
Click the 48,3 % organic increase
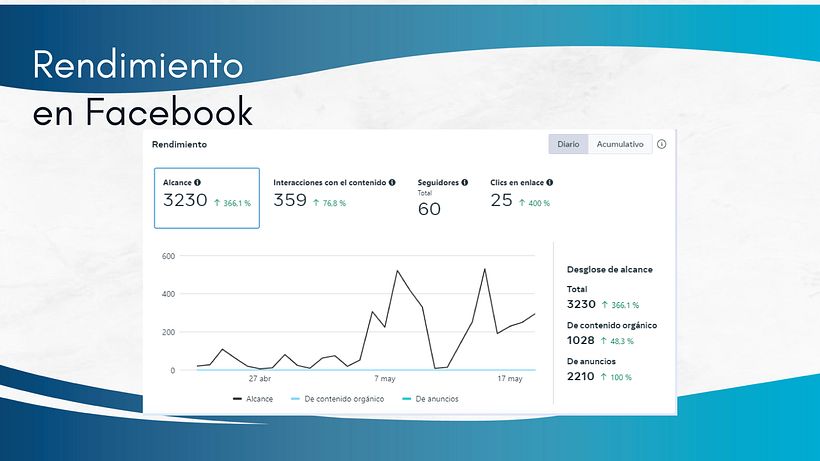point(617,341)
